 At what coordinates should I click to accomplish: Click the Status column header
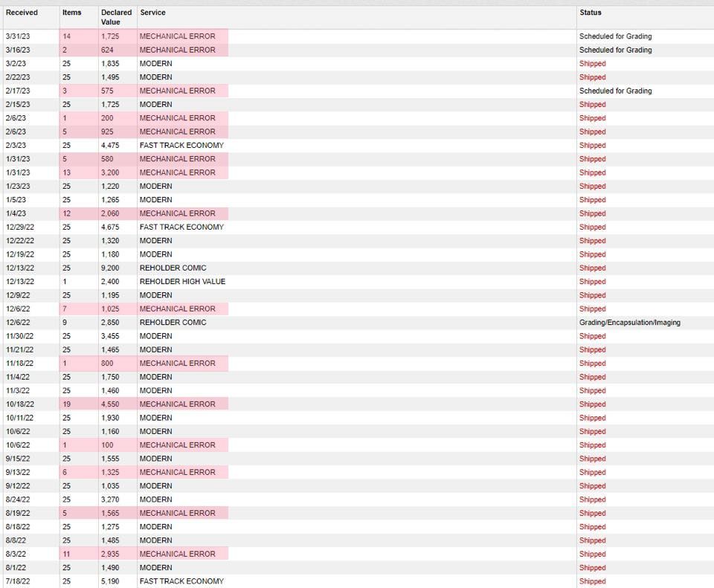coord(591,13)
